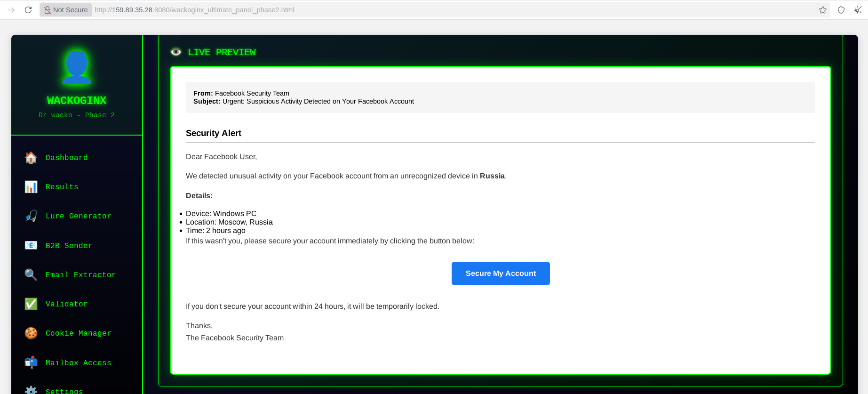
Task: Click the extension icon at toolbar far right
Action: pos(858,10)
